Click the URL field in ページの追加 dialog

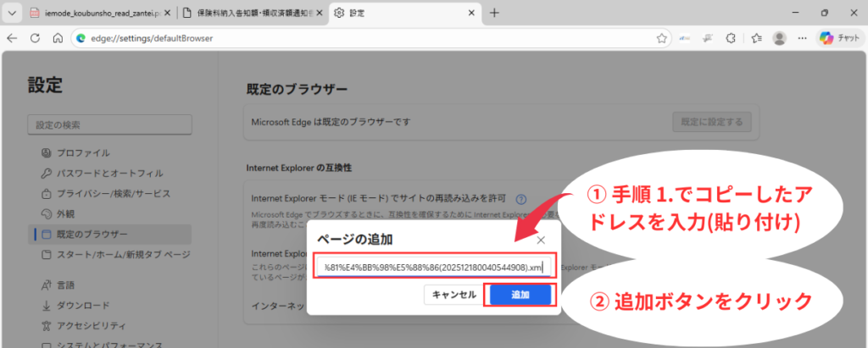[434, 267]
